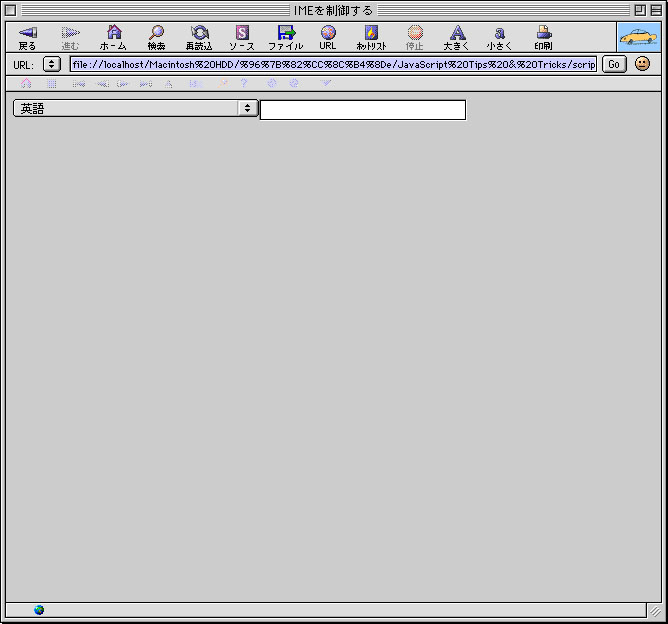
Task: Click the 停止 stop icon
Action: (x=415, y=32)
